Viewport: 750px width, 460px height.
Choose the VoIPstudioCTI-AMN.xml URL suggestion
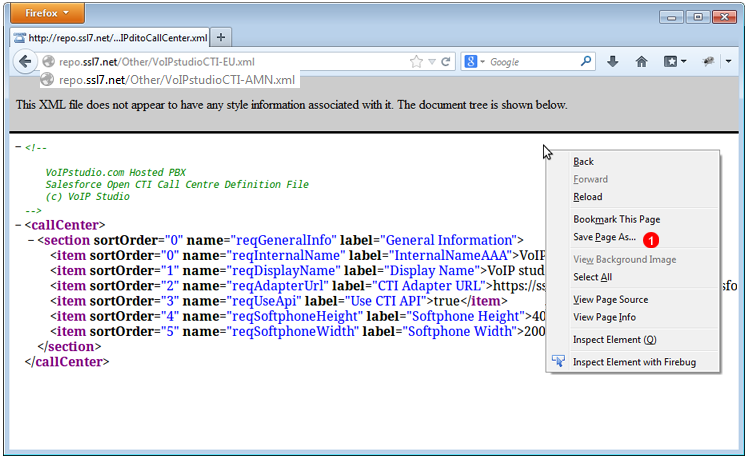click(170, 80)
